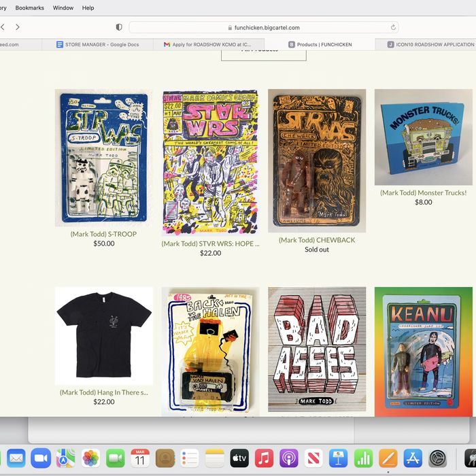Click the forward navigation arrow
The height and width of the screenshot is (476, 476).
click(18, 27)
